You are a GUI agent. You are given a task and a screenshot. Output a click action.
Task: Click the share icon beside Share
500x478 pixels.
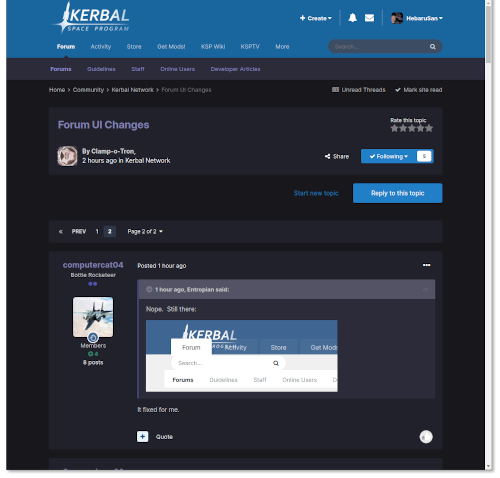327,156
